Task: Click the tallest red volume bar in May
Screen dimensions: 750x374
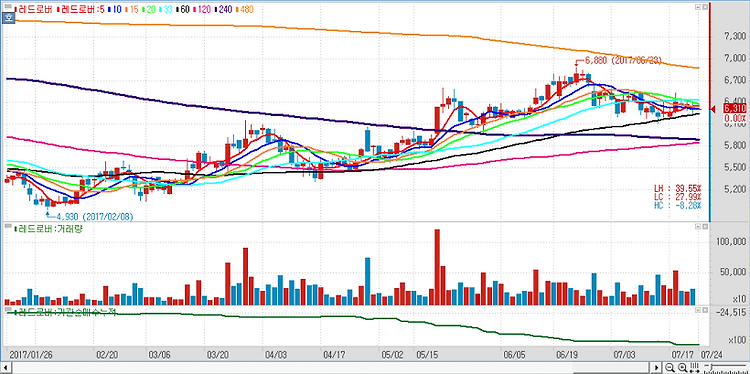Action: click(x=437, y=267)
